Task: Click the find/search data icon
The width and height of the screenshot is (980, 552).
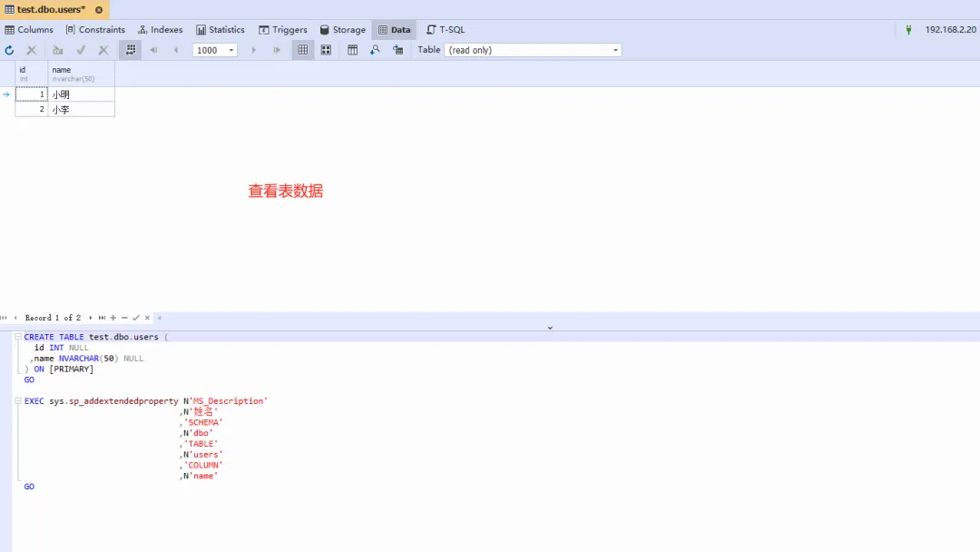Action: tap(375, 50)
